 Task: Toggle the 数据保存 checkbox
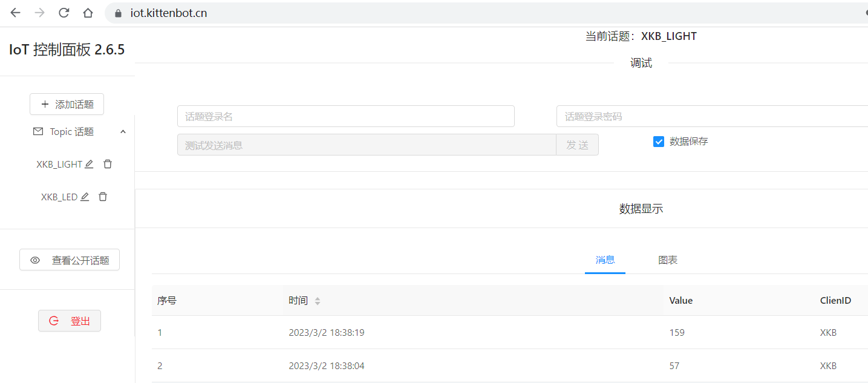click(659, 142)
